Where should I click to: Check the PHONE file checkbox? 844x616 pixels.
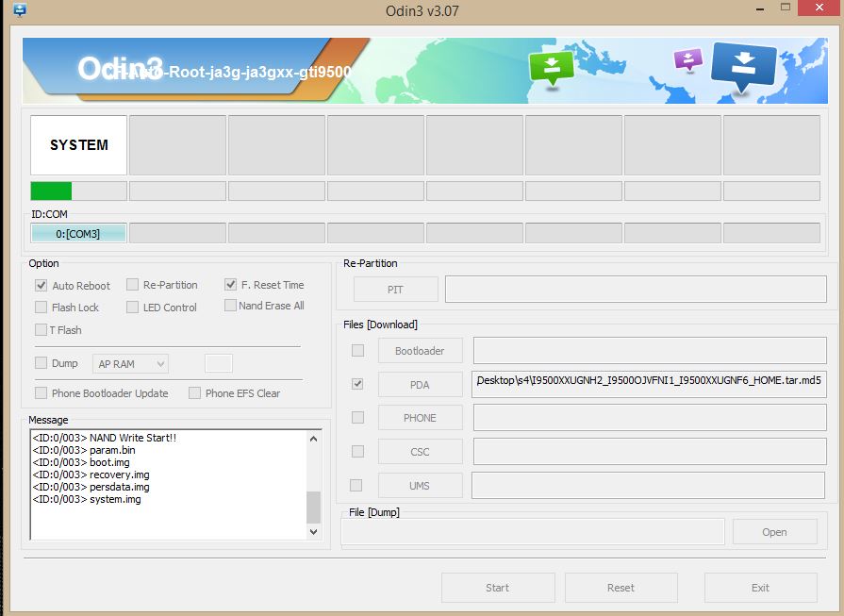[x=357, y=417]
